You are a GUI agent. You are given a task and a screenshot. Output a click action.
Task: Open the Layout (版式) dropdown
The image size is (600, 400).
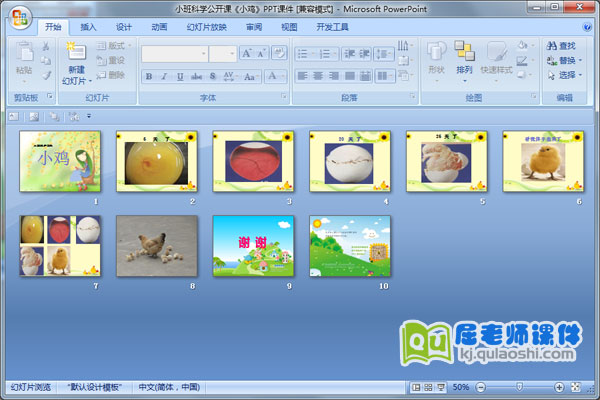click(114, 46)
